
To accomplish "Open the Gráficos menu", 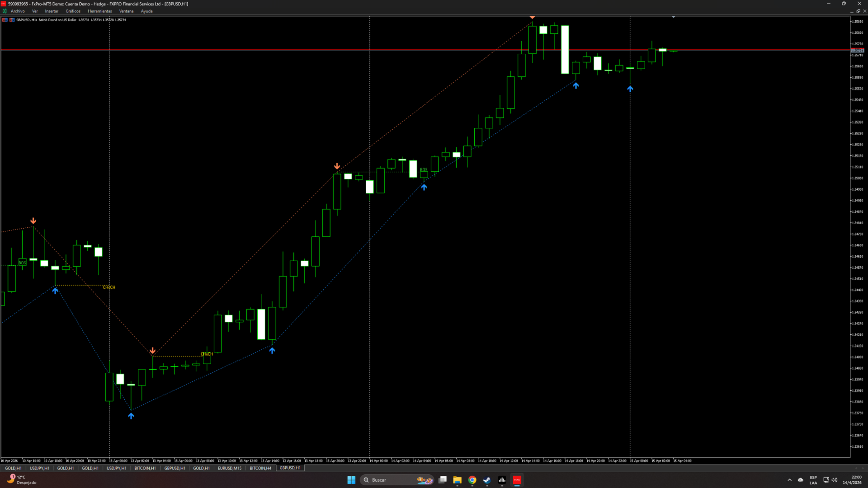I will (73, 11).
